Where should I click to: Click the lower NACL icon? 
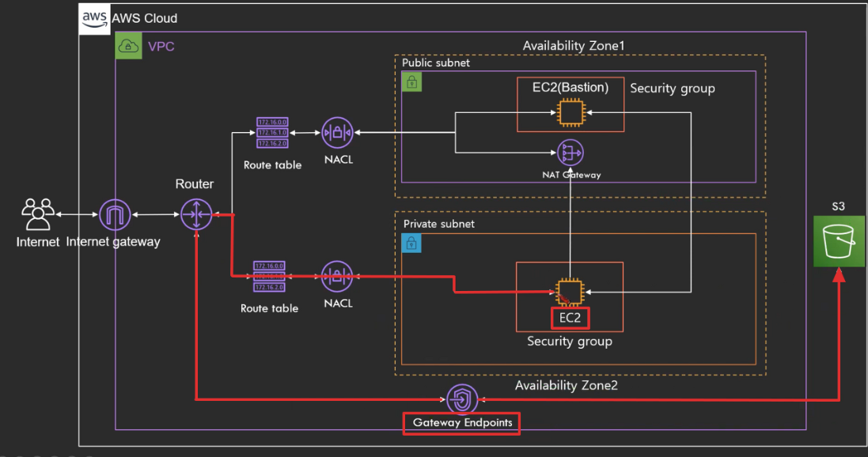pos(337,276)
